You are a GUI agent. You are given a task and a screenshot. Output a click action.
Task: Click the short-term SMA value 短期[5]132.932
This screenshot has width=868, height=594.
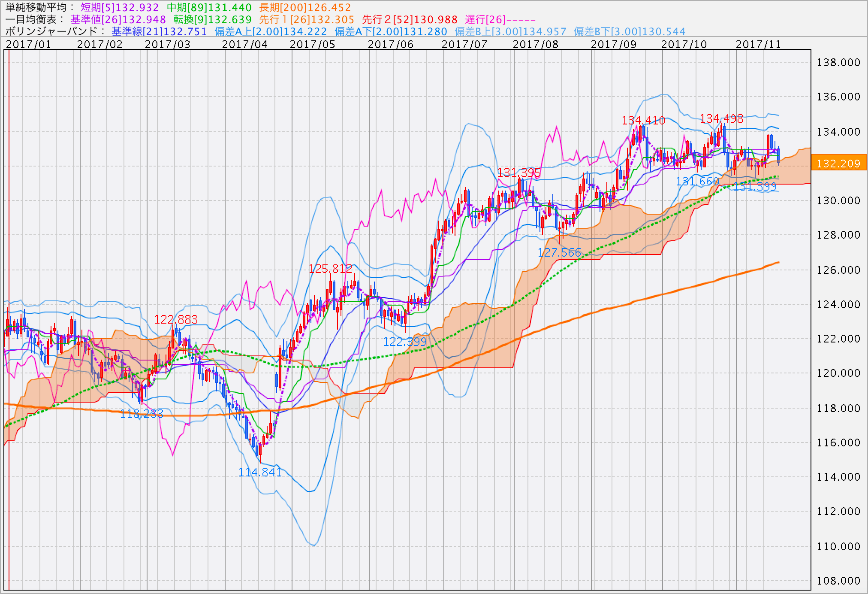(x=120, y=7)
